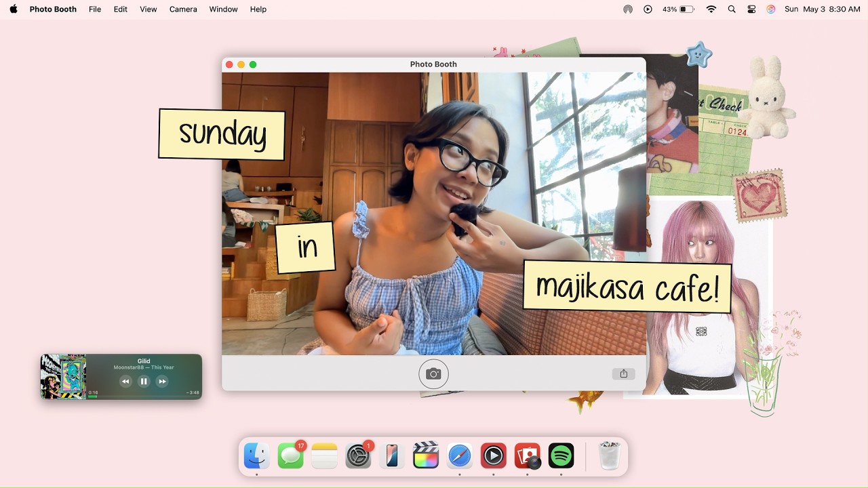Open the File menu
This screenshot has height=488, width=868.
point(95,9)
